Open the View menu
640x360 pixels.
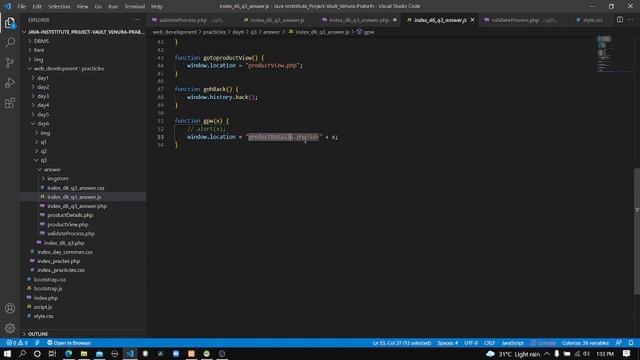coord(82,6)
